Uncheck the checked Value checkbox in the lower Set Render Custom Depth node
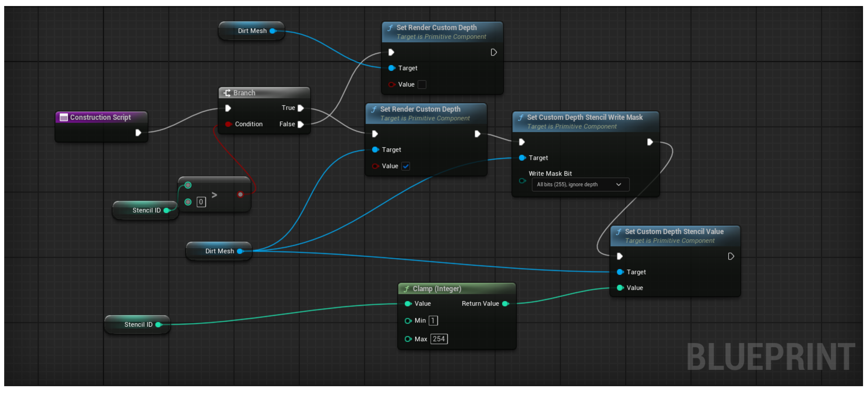 click(406, 166)
